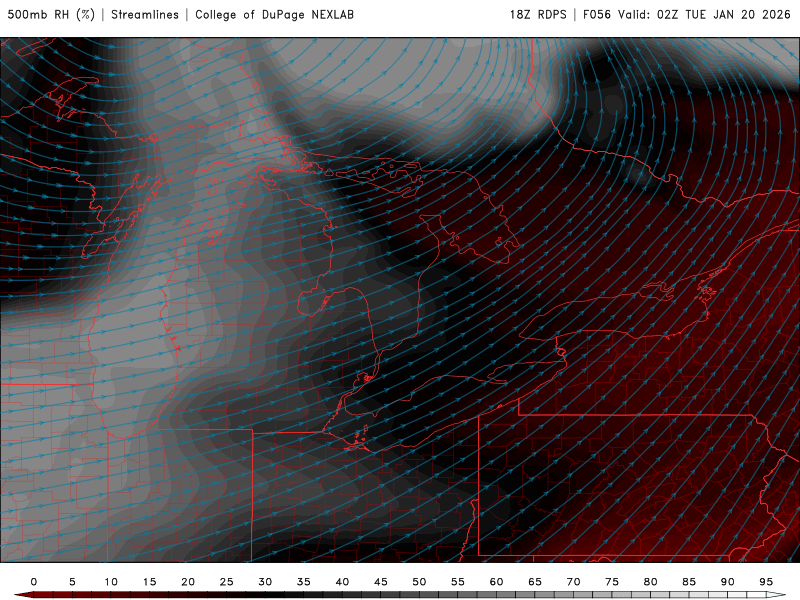Click the color bar label "55"
Viewport: 800px width, 600px height.
point(458,582)
